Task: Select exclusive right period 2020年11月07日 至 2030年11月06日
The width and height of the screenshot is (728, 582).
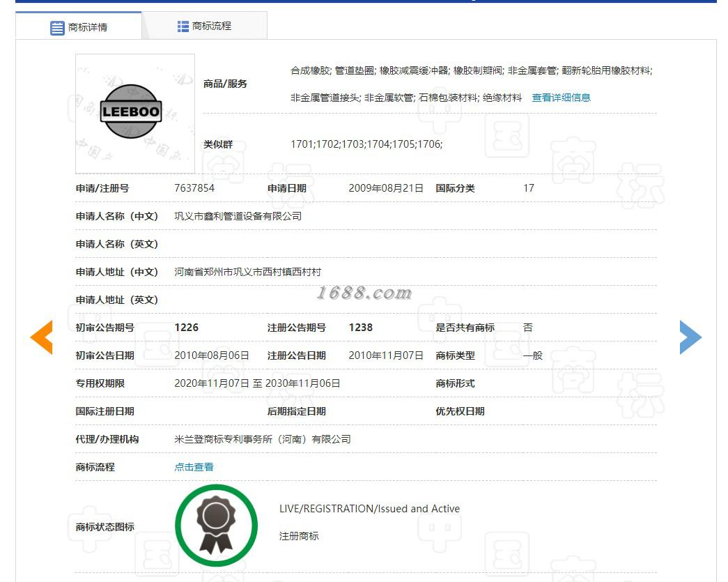Action: pos(257,383)
